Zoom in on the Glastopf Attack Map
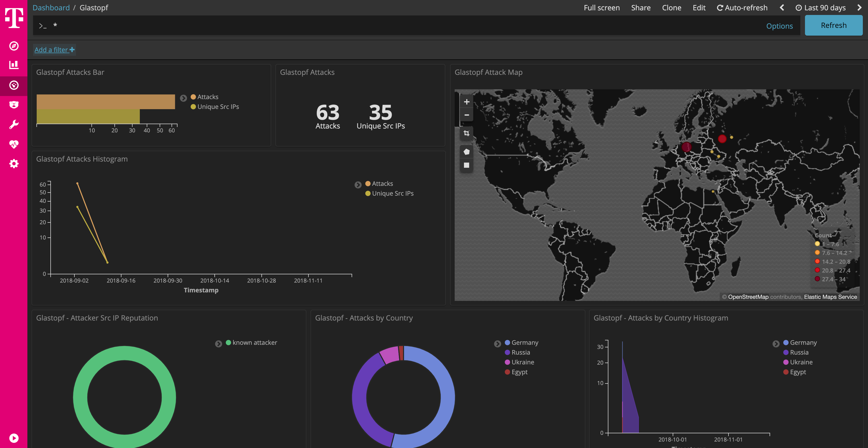Screen dimensions: 868x448 click(x=466, y=102)
